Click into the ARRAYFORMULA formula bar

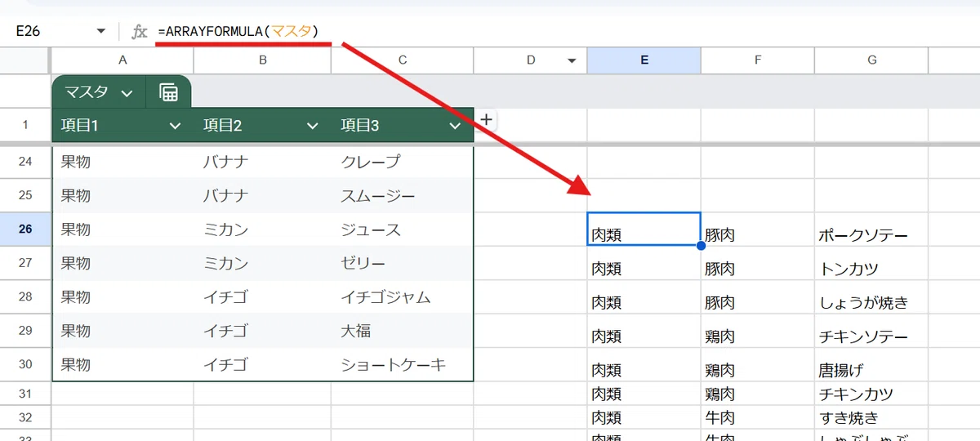click(x=563, y=31)
